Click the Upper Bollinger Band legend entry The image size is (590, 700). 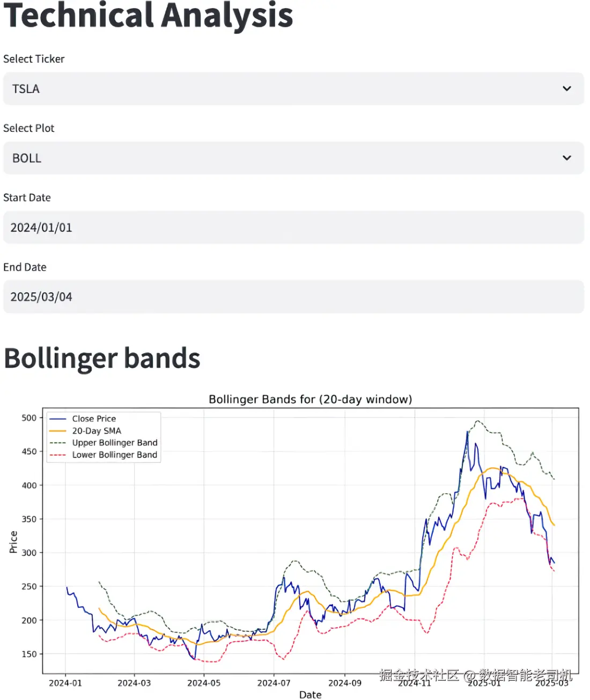click(x=114, y=443)
